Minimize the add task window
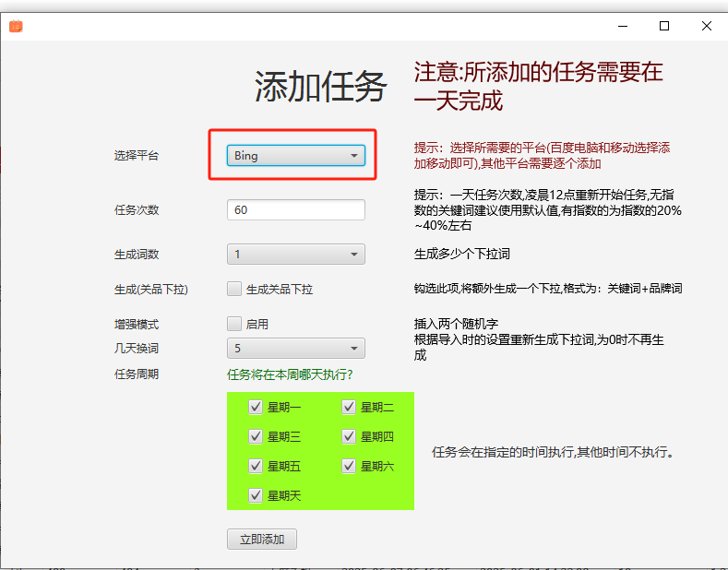 (621, 27)
